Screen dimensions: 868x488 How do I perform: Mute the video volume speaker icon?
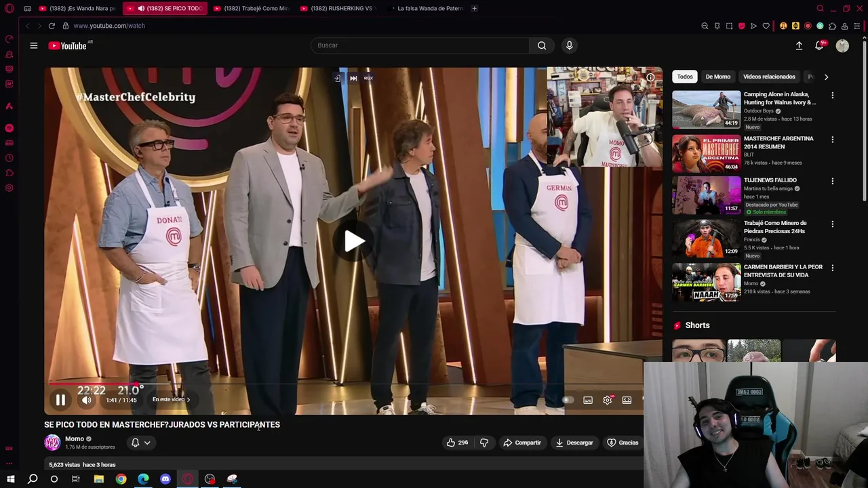(x=87, y=401)
